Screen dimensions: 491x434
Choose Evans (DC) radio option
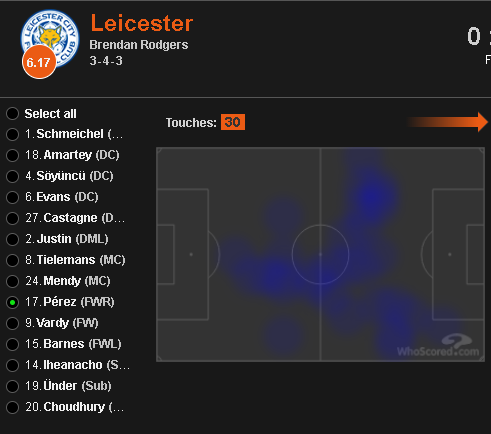(x=12, y=197)
